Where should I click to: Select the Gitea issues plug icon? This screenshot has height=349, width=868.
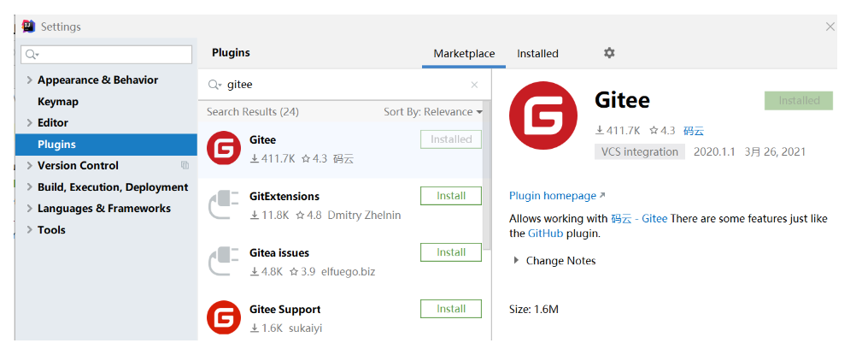[224, 262]
